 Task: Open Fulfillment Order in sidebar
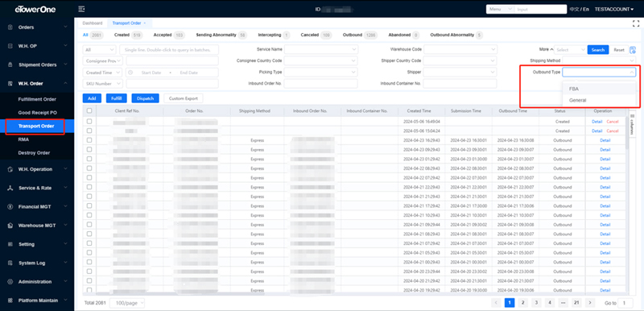pos(37,99)
